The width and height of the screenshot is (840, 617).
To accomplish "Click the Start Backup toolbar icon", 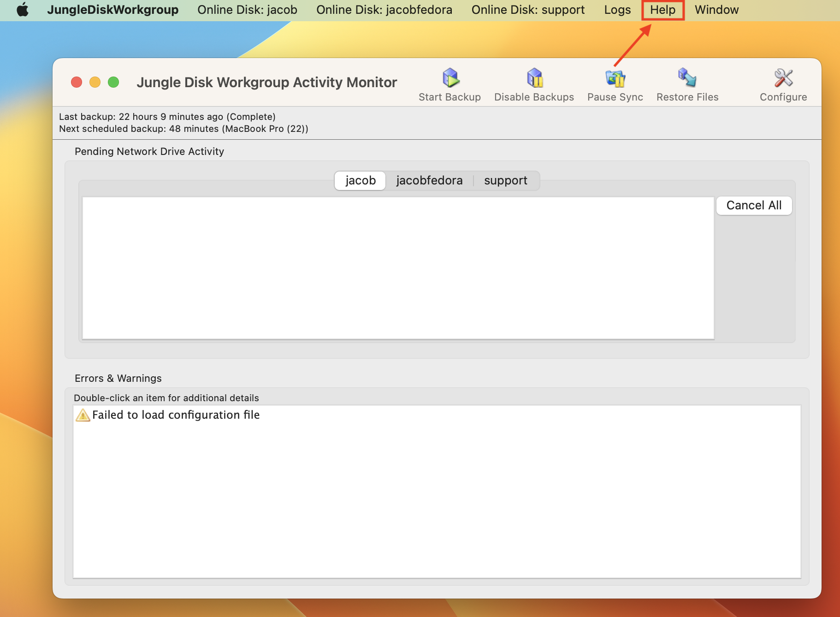I will point(450,78).
